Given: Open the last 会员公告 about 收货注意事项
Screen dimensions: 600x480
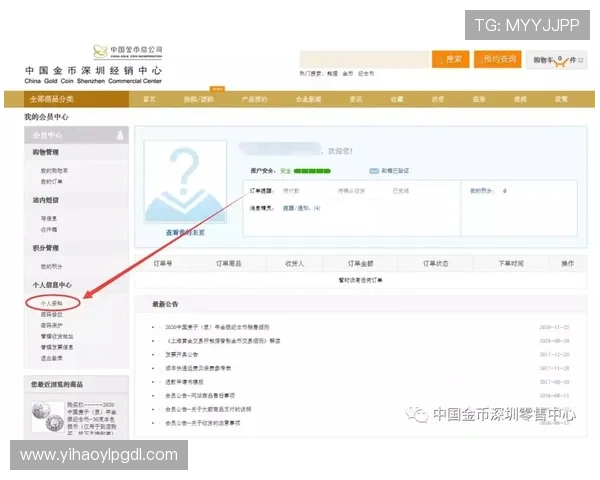Looking at the screenshot, I should click(202, 423).
